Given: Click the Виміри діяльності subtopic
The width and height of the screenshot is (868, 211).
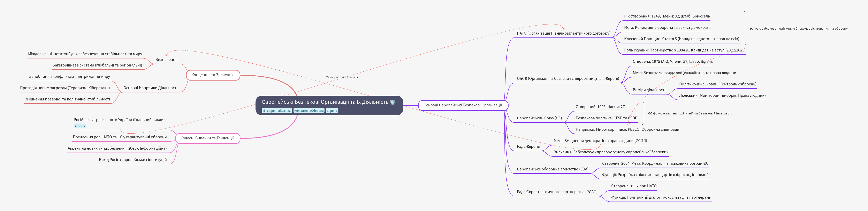Looking at the screenshot, I should pyautogui.click(x=649, y=90).
